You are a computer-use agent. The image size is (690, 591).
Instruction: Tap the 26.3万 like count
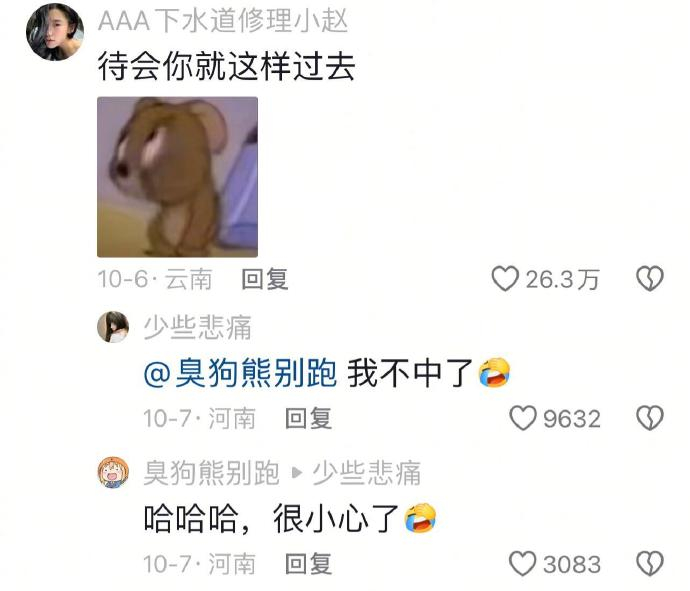pyautogui.click(x=562, y=279)
